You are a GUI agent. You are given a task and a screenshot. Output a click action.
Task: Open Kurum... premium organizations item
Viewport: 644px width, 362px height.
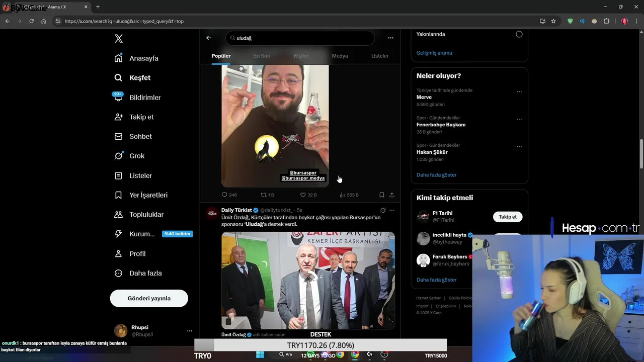tap(153, 234)
